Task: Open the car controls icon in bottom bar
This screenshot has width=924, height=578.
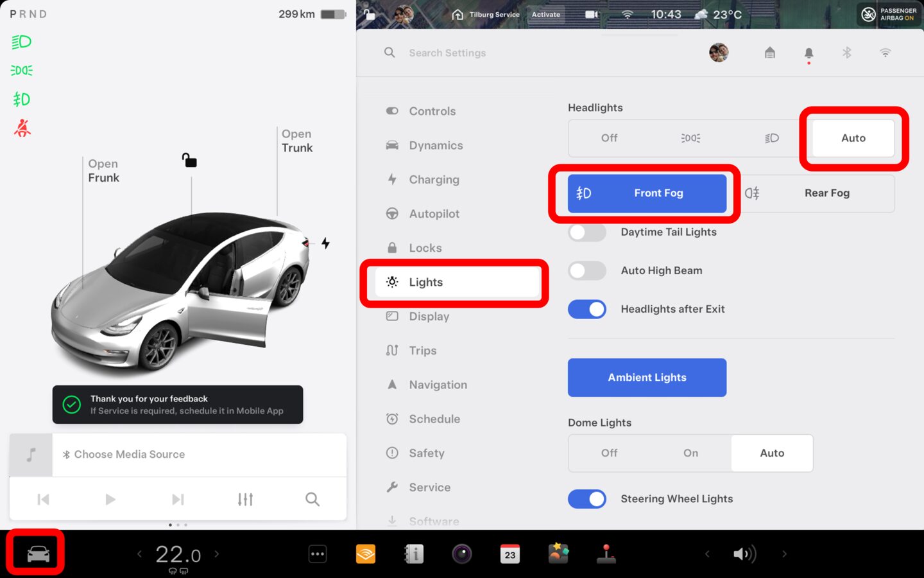Action: (38, 554)
